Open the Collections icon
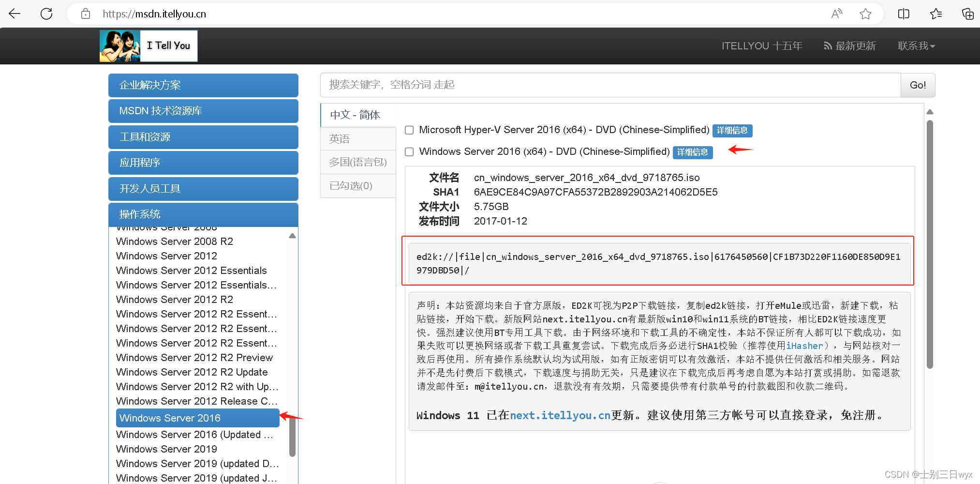The height and width of the screenshot is (484, 980). point(967,14)
